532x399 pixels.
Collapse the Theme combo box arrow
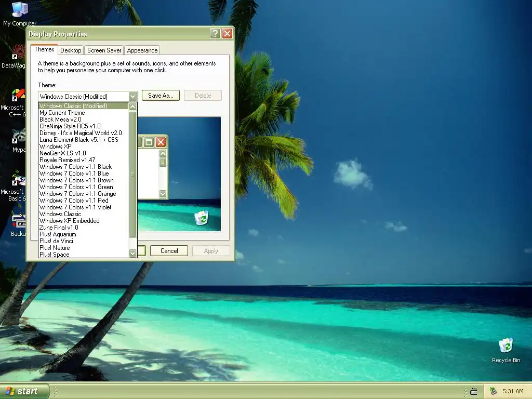[132, 96]
